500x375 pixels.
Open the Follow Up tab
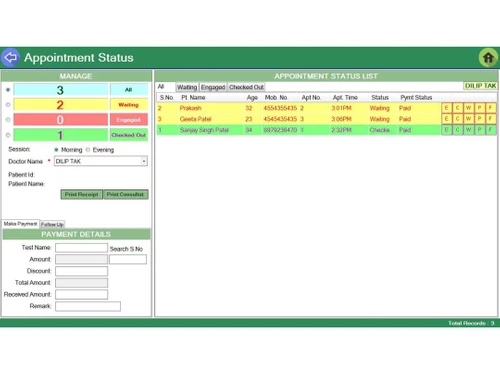point(52,224)
